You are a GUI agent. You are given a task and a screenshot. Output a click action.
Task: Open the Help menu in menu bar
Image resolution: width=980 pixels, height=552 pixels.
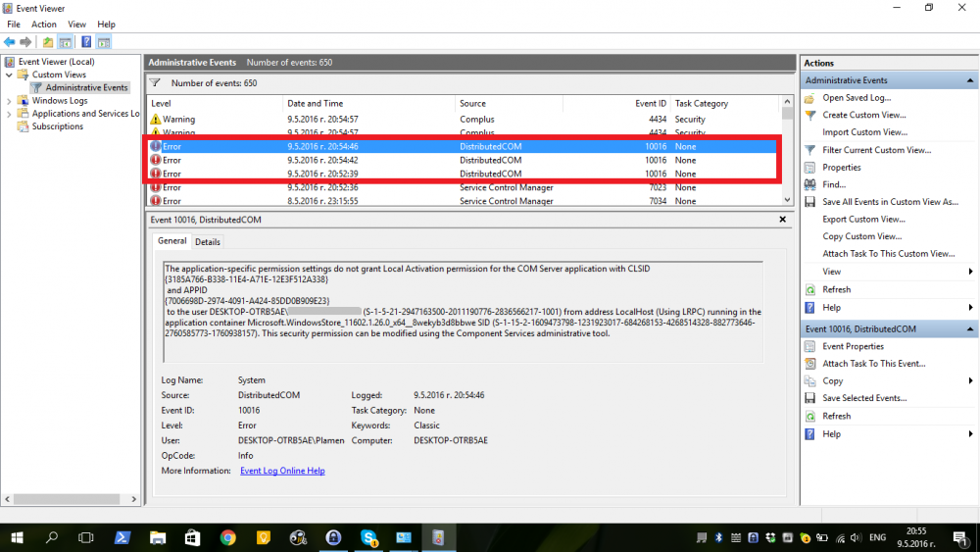coord(106,25)
